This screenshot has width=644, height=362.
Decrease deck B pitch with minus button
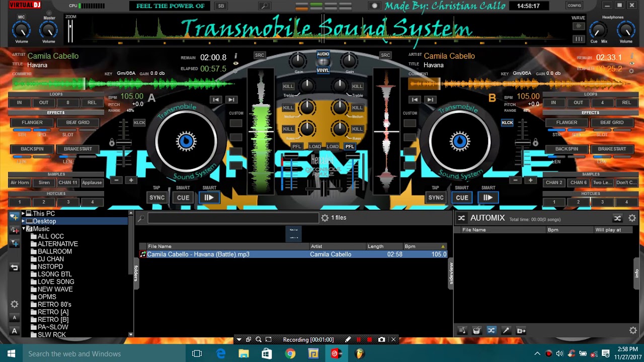click(516, 180)
